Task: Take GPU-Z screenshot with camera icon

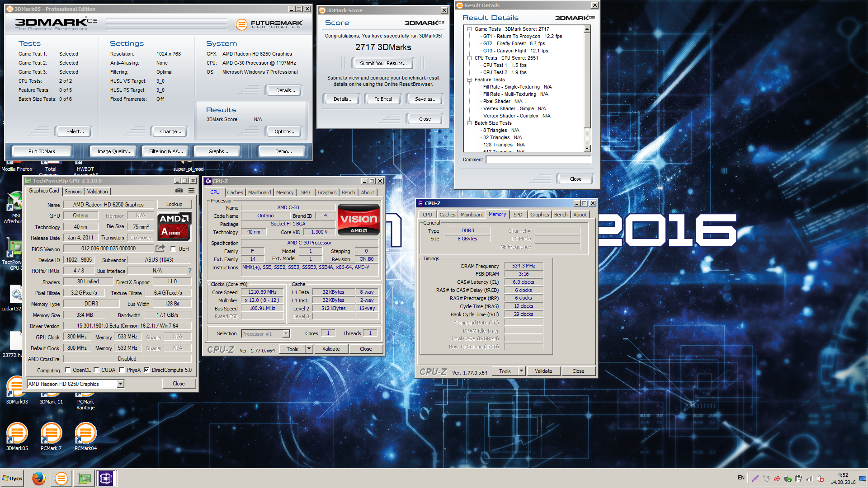Action: 179,191
